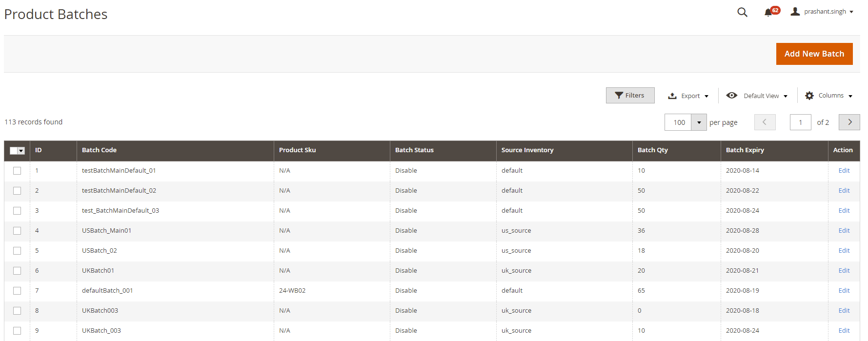Check the box for testBatchMainDefault_01 row

pyautogui.click(x=17, y=171)
